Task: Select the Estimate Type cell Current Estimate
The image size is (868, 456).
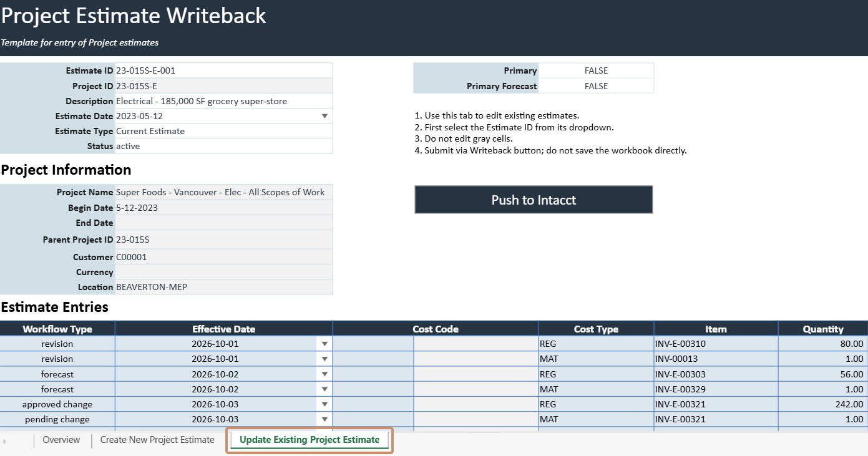Action: pos(224,131)
